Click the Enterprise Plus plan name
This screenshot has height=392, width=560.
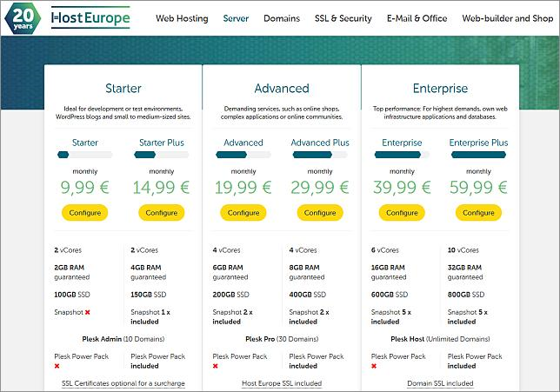pos(478,143)
